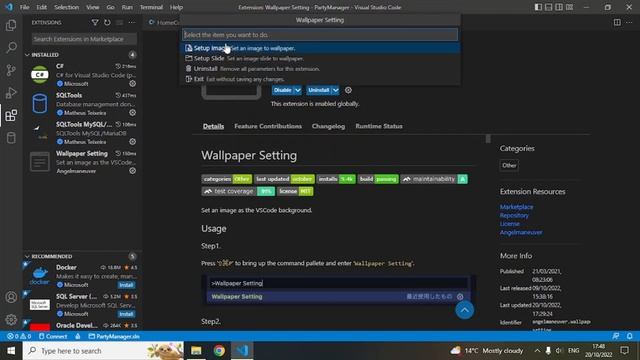Click the Connect status bar item
640x360 pixels.
tap(53, 336)
